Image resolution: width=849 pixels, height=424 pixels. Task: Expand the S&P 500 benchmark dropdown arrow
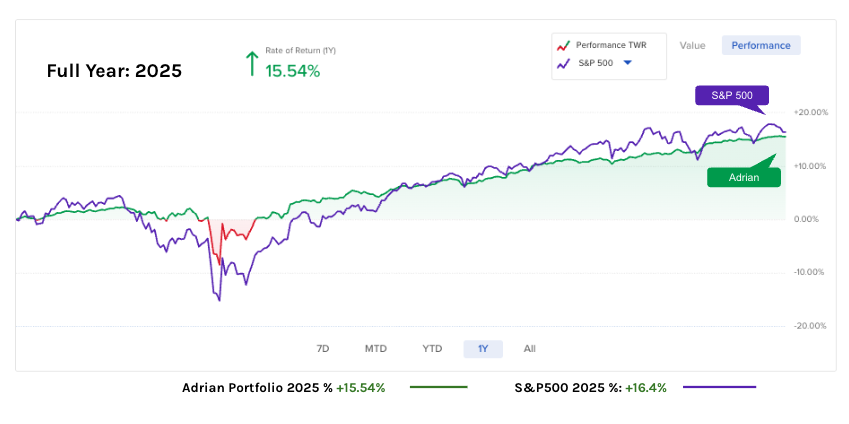627,63
